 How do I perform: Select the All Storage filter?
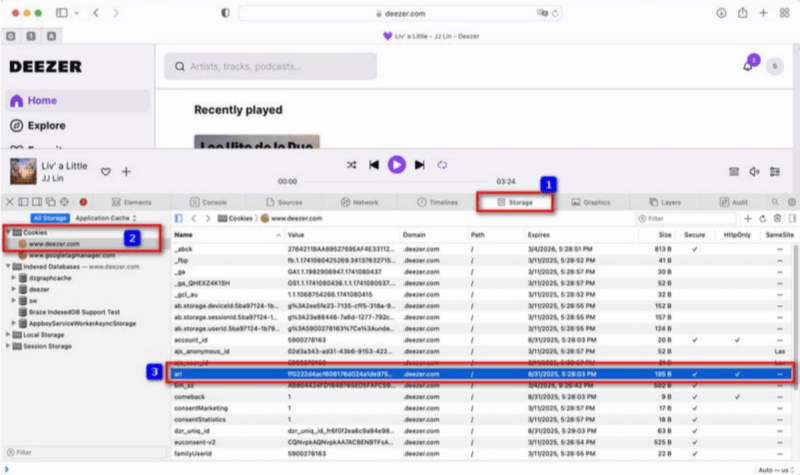point(50,218)
